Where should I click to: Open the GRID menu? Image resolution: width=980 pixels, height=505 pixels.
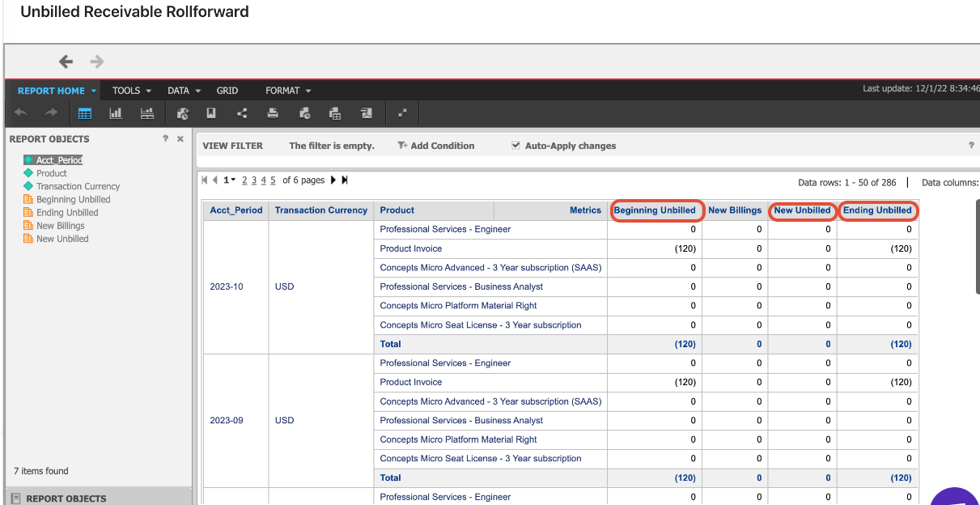click(227, 91)
